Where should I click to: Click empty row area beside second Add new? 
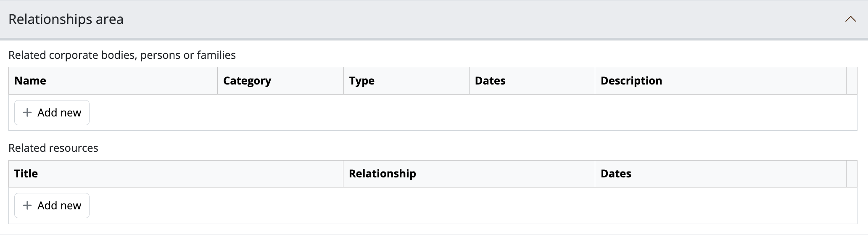[462, 206]
